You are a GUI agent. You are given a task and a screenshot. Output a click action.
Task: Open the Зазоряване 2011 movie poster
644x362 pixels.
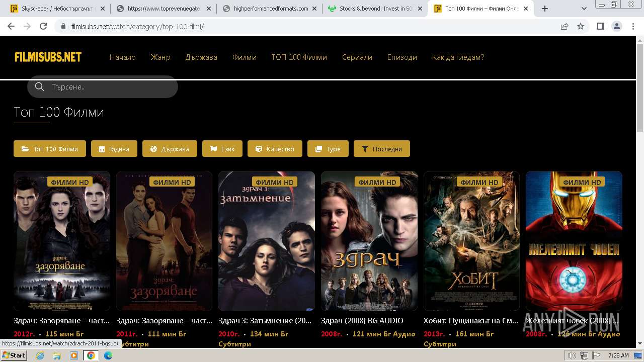point(164,241)
